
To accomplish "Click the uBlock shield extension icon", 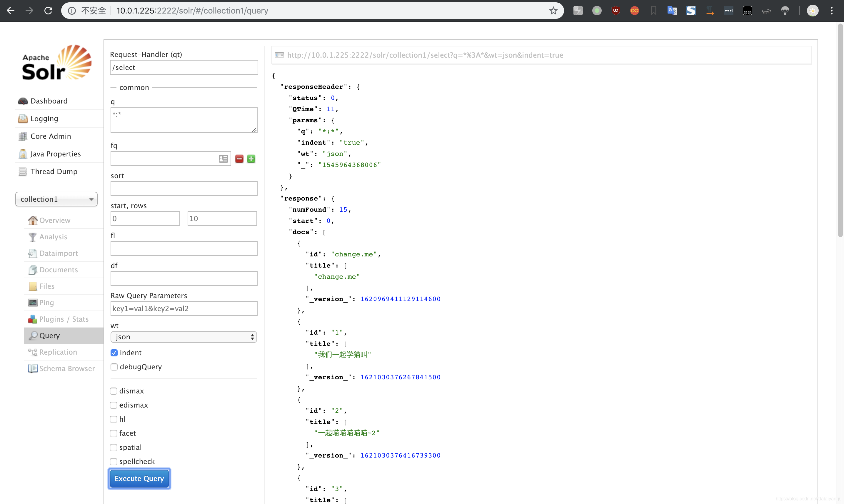I will (616, 11).
